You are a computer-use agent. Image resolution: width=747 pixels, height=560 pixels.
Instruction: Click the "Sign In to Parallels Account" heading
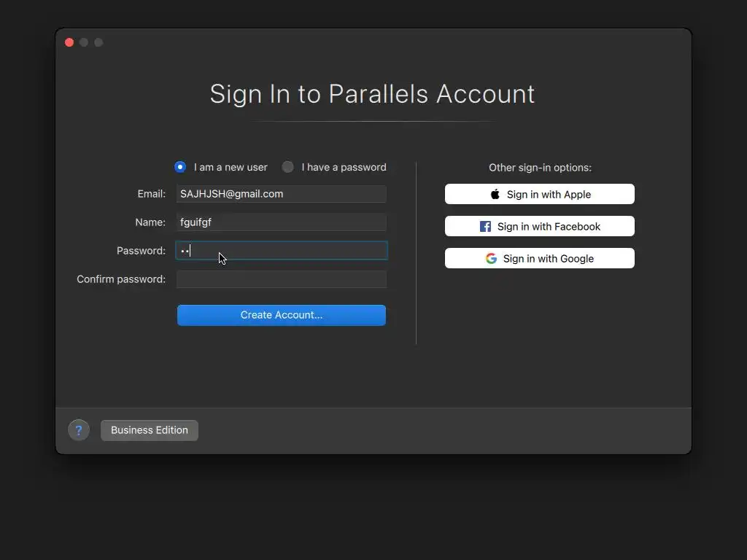373,94
